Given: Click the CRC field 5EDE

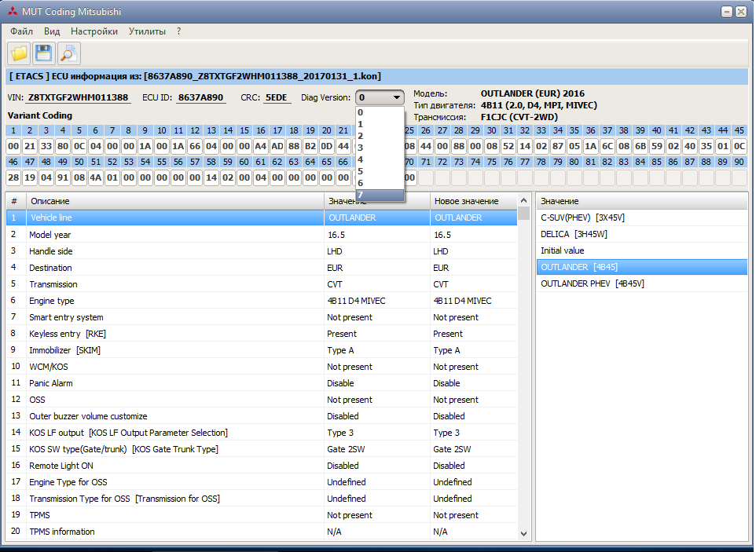Looking at the screenshot, I should 277,97.
